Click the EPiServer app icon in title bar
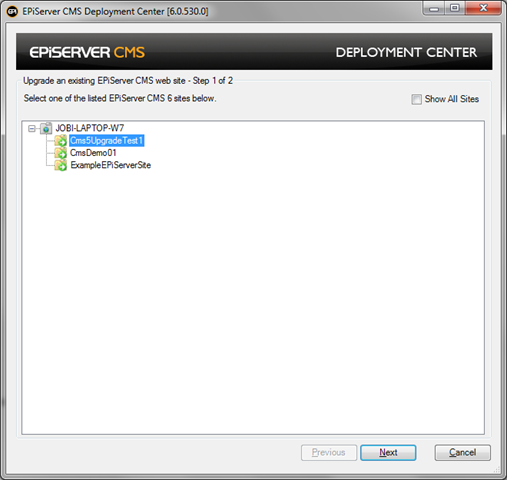 12,12
